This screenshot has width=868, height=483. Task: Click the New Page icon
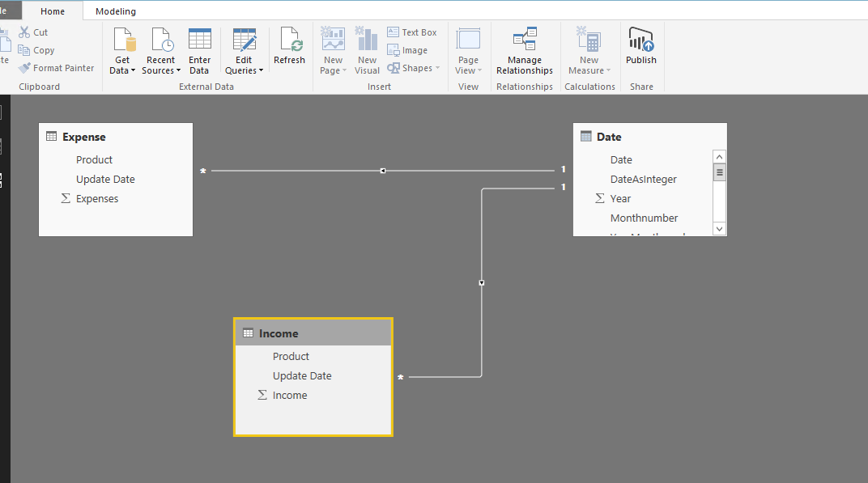tap(333, 40)
